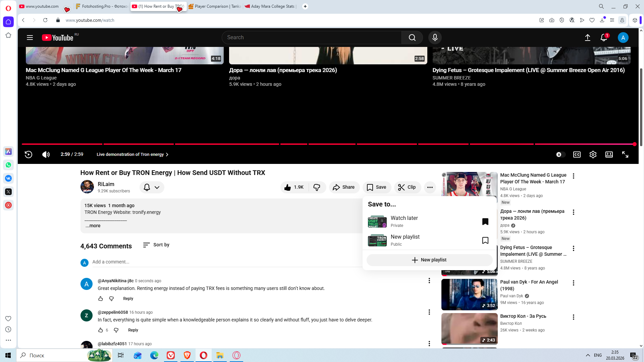The image size is (644, 362).
Task: Click the plus New playlist button
Action: tap(429, 260)
